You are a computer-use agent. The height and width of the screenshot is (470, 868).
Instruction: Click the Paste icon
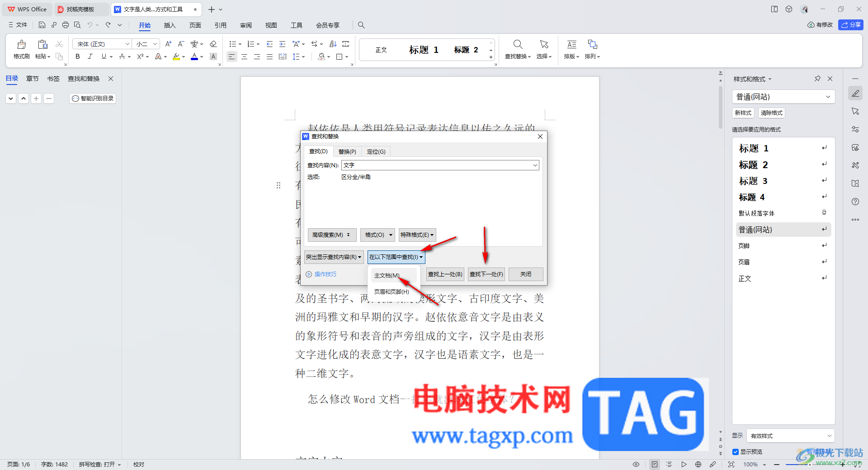[42, 44]
